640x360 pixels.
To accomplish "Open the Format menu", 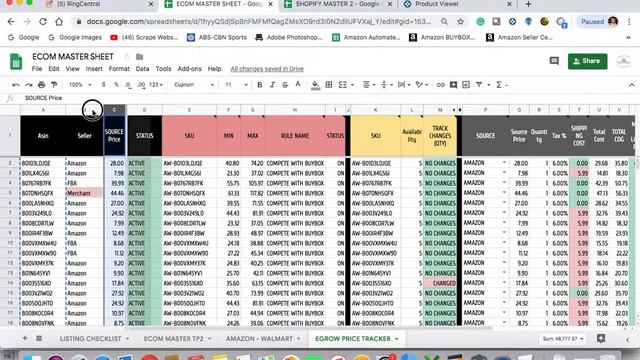I will click(x=119, y=69).
